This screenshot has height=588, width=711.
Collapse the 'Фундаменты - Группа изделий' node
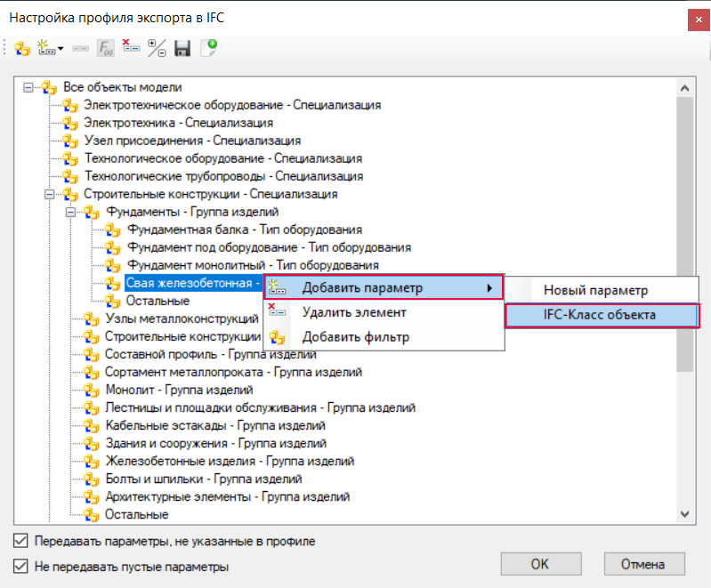coord(71,212)
